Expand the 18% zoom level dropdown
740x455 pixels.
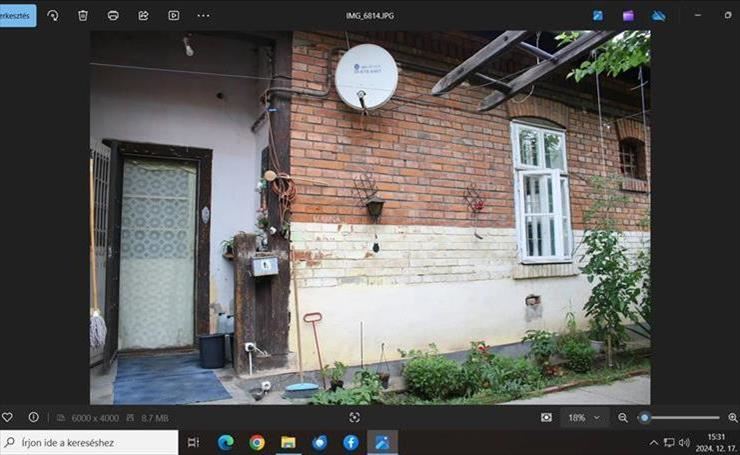tap(587, 417)
